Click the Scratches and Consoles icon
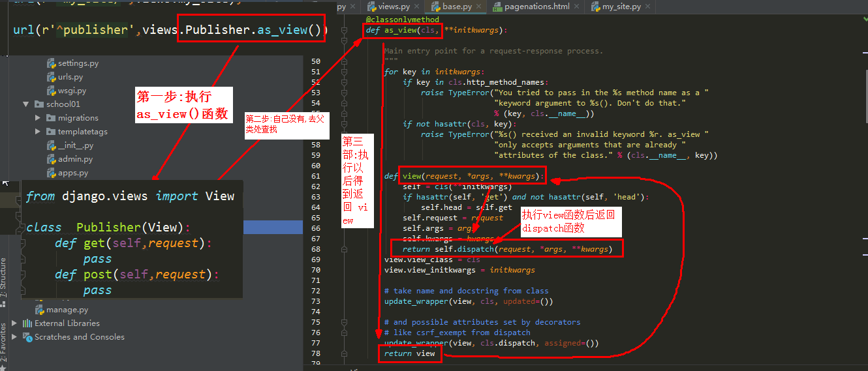 coord(27,337)
